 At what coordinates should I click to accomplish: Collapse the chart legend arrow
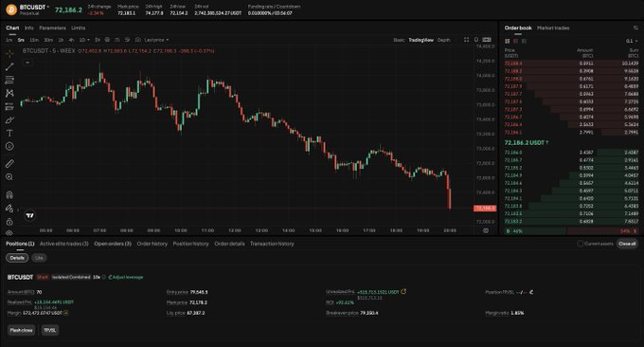pyautogui.click(x=27, y=63)
